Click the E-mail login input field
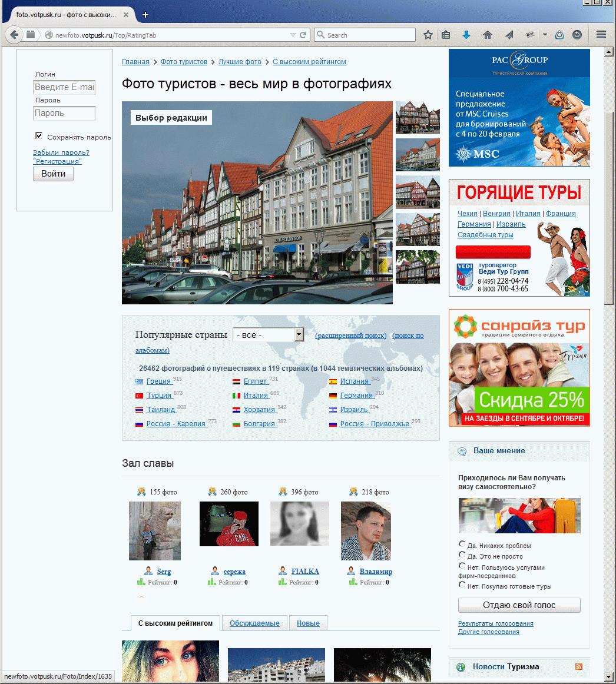Viewport: 616px width, 684px height. click(x=64, y=87)
